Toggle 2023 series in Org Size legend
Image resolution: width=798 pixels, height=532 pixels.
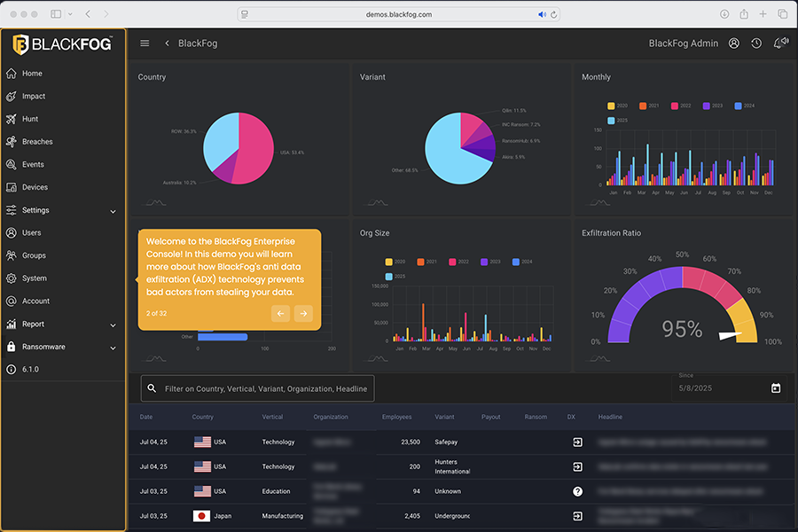tap(490, 262)
